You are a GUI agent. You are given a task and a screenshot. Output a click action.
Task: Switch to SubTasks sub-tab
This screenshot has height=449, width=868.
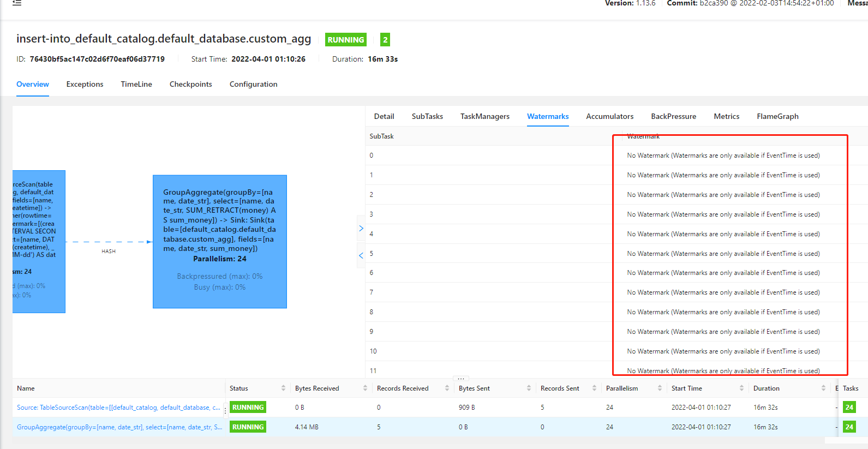pyautogui.click(x=427, y=116)
